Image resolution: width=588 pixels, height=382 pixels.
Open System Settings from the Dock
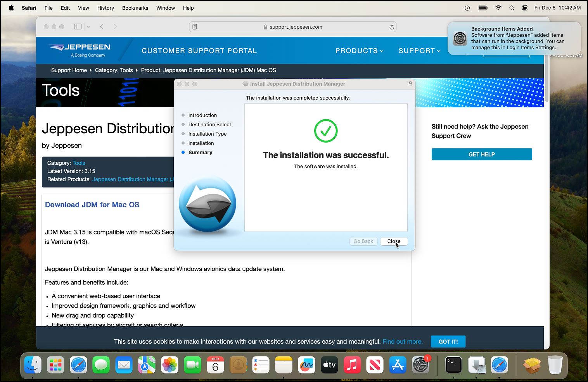point(420,365)
